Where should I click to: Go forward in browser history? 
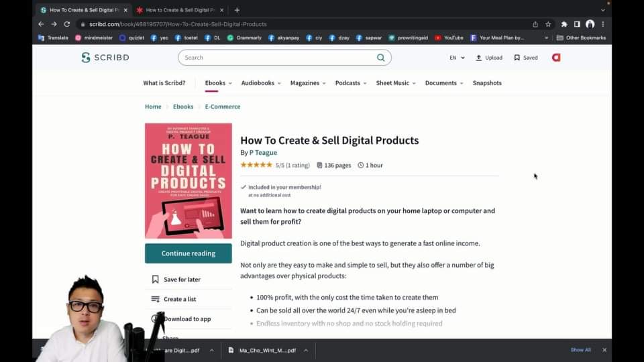click(x=54, y=24)
